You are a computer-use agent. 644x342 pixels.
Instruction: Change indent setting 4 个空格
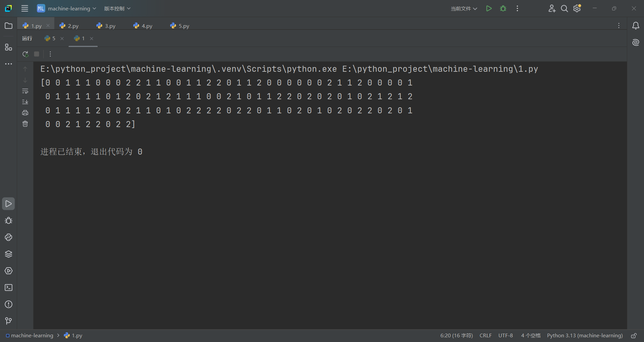(531, 335)
